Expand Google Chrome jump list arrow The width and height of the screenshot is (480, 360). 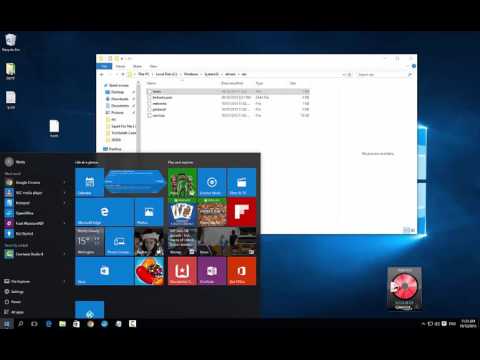[65, 182]
